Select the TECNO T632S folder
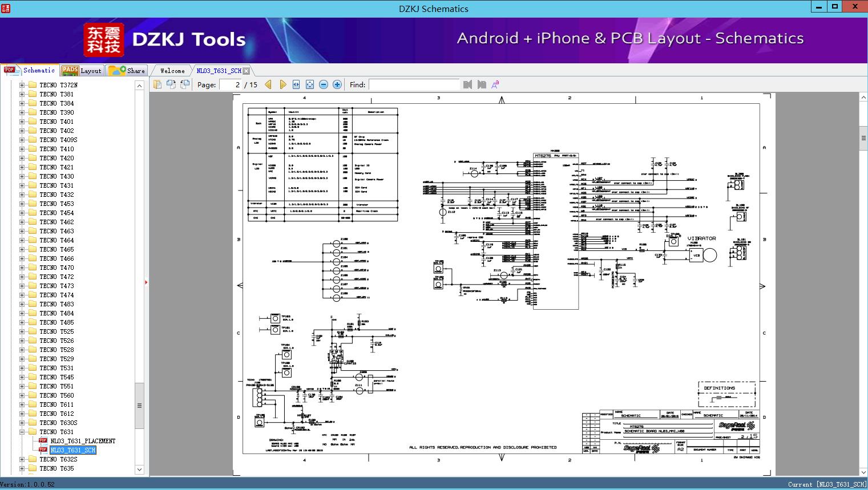 [x=58, y=459]
